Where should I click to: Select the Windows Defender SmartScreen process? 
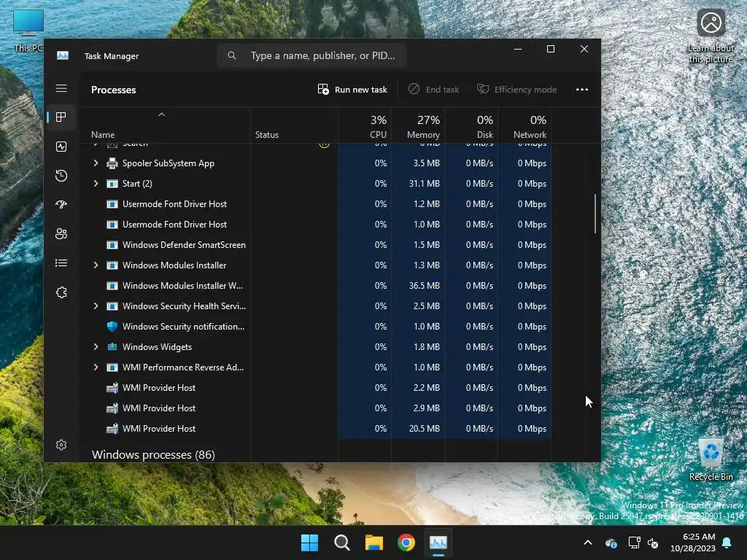point(317,245)
